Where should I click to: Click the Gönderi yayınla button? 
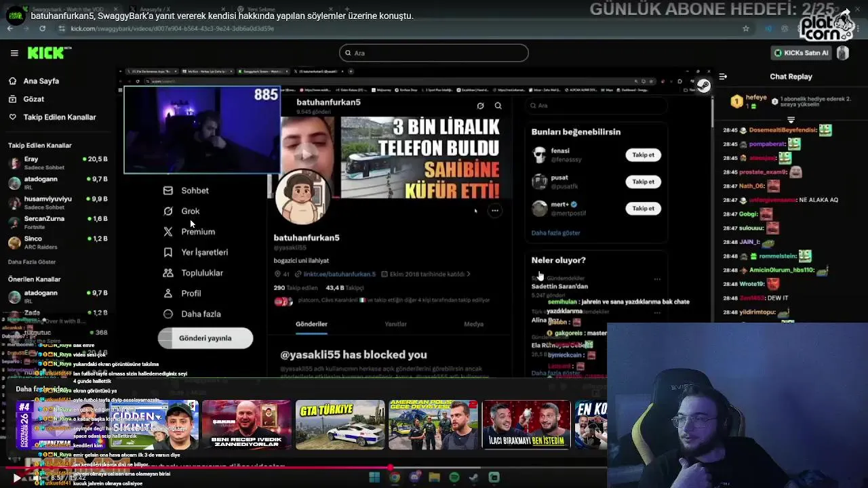[x=205, y=338]
